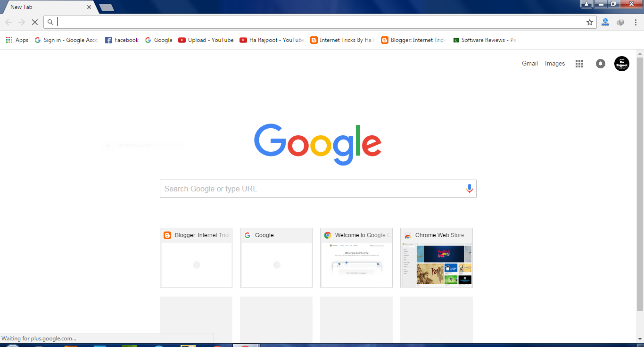This screenshot has width=644, height=347.
Task: Click the Google logo
Action: coord(318,144)
